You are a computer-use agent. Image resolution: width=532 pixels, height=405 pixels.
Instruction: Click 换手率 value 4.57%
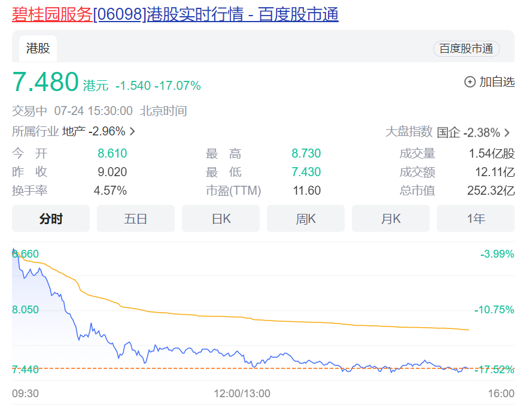[110, 191]
